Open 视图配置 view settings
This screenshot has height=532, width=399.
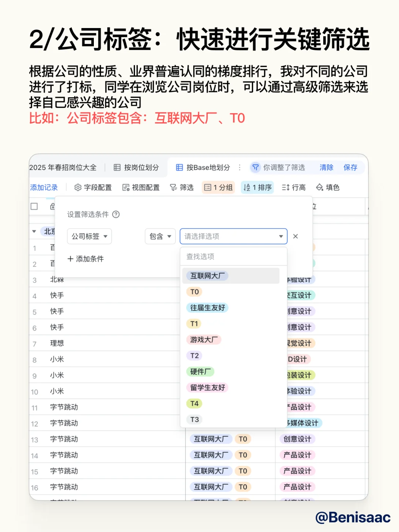141,187
